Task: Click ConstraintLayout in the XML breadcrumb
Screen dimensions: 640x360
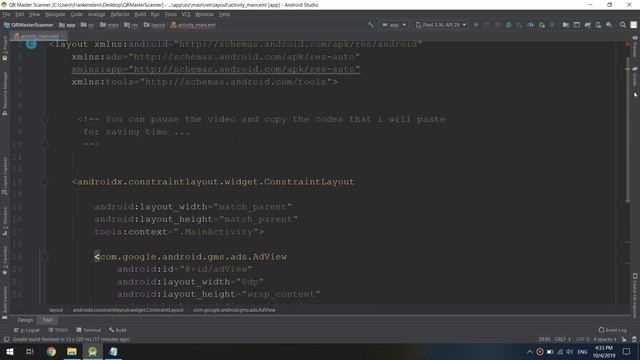Action: 128,310
